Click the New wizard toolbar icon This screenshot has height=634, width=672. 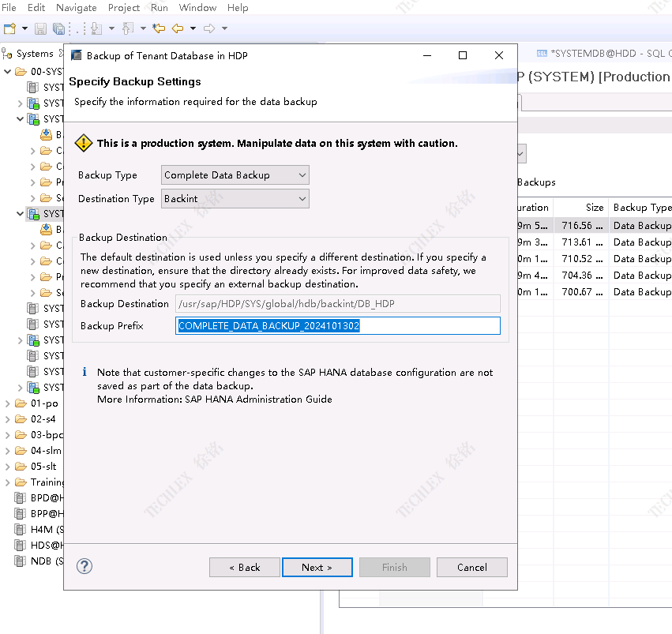9,28
